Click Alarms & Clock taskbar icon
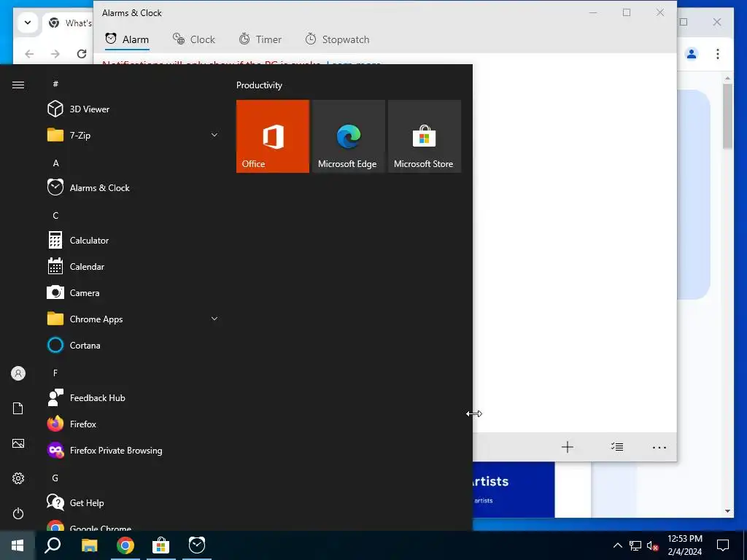 tap(197, 545)
